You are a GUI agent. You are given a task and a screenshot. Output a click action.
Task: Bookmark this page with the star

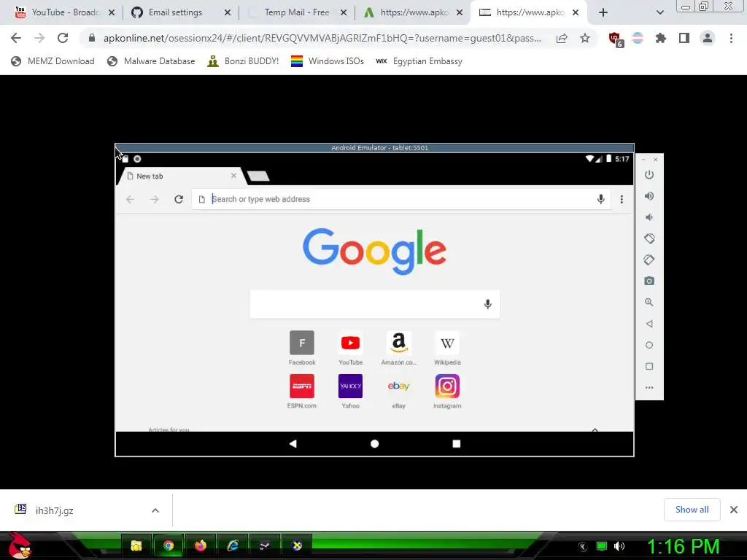[585, 38]
